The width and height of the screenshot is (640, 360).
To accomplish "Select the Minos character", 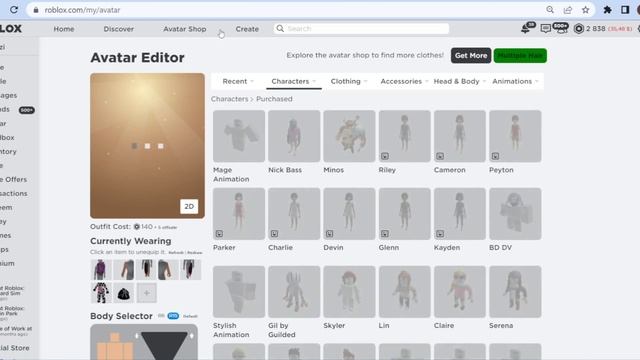I will [x=349, y=136].
